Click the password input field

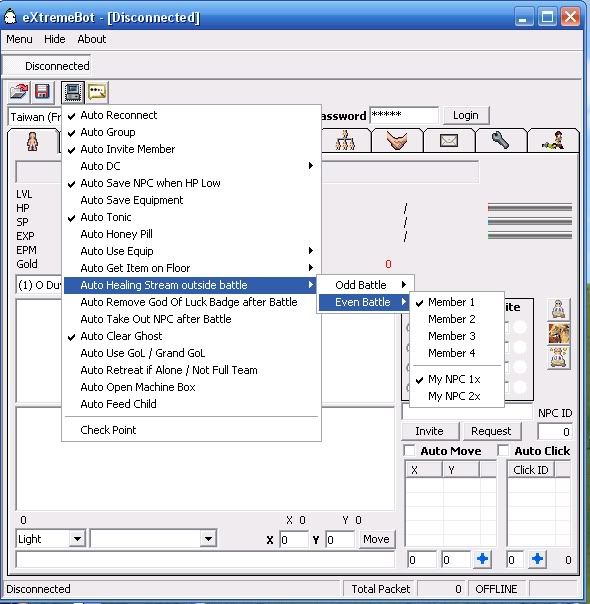404,115
